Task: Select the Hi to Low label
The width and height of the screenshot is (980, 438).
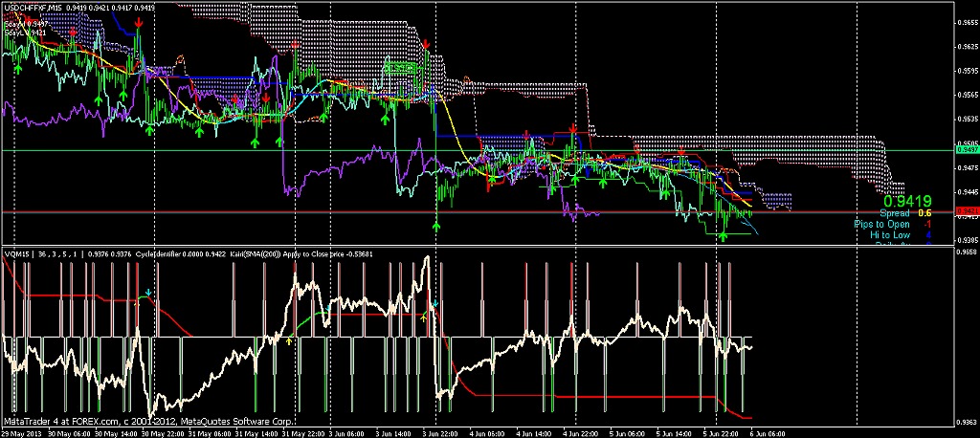Action: 890,234
